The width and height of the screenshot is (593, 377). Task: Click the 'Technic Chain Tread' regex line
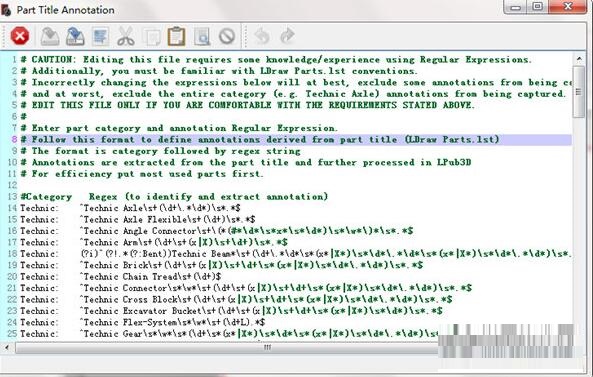121,276
